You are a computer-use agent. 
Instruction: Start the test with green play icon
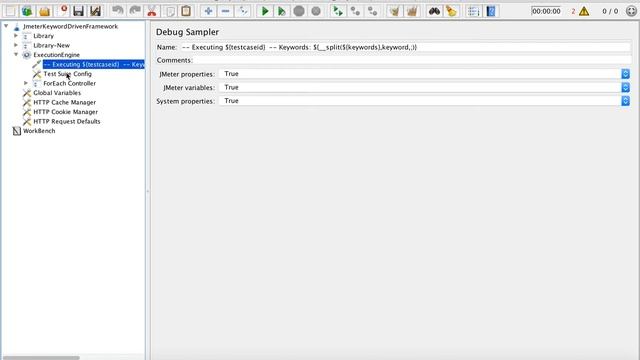click(264, 11)
